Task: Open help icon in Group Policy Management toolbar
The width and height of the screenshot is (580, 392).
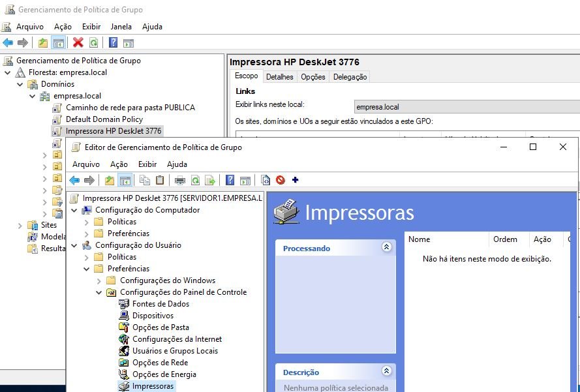Action: click(113, 43)
